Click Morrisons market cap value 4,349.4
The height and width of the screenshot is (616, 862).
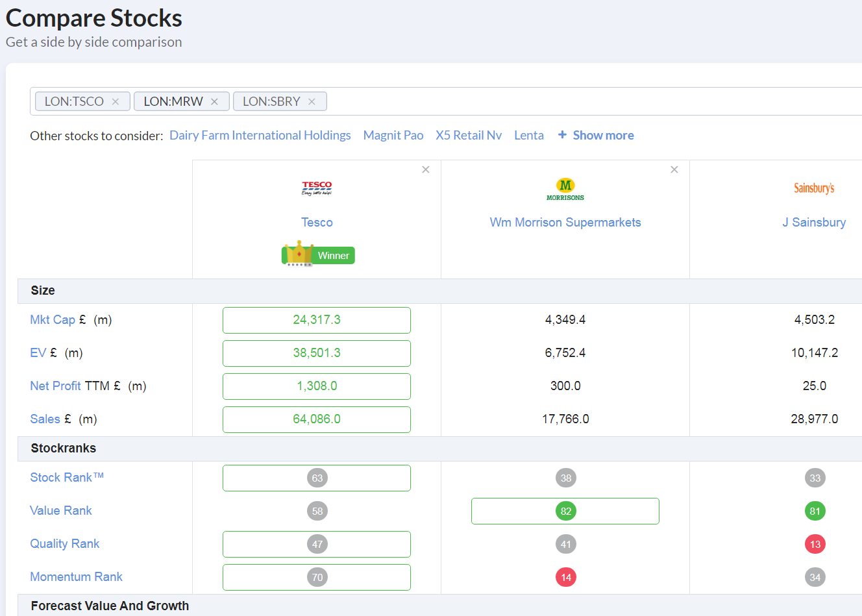click(565, 320)
